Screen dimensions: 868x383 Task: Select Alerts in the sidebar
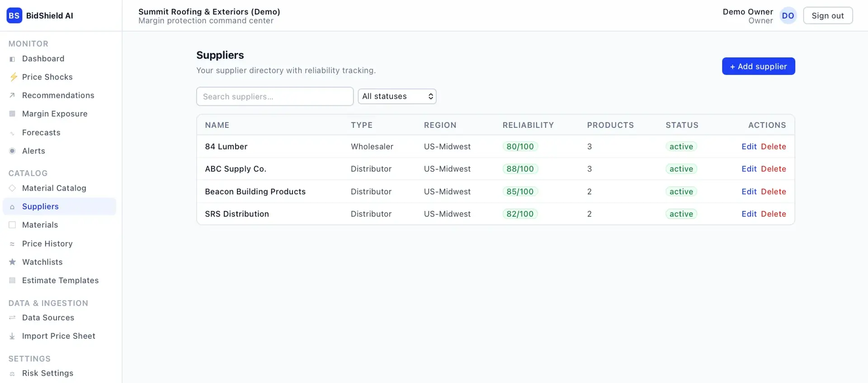(x=59, y=151)
